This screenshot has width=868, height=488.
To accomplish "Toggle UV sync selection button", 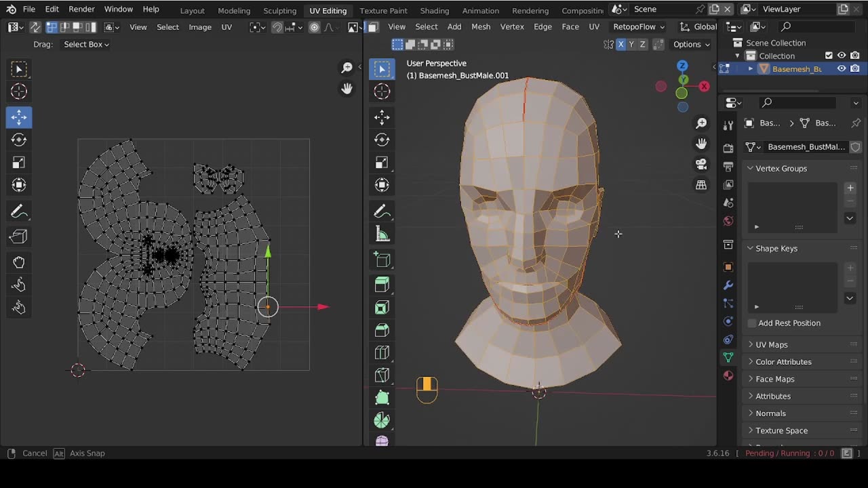I will [x=35, y=27].
